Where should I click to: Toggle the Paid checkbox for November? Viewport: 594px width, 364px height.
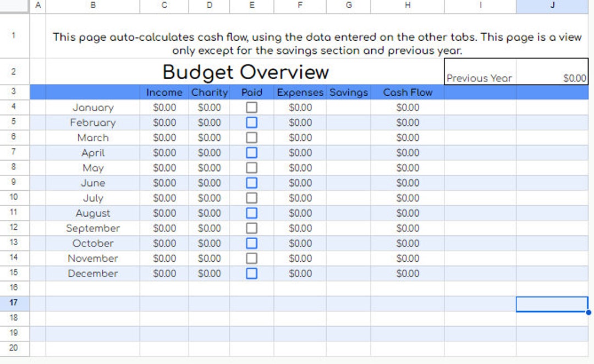click(251, 258)
